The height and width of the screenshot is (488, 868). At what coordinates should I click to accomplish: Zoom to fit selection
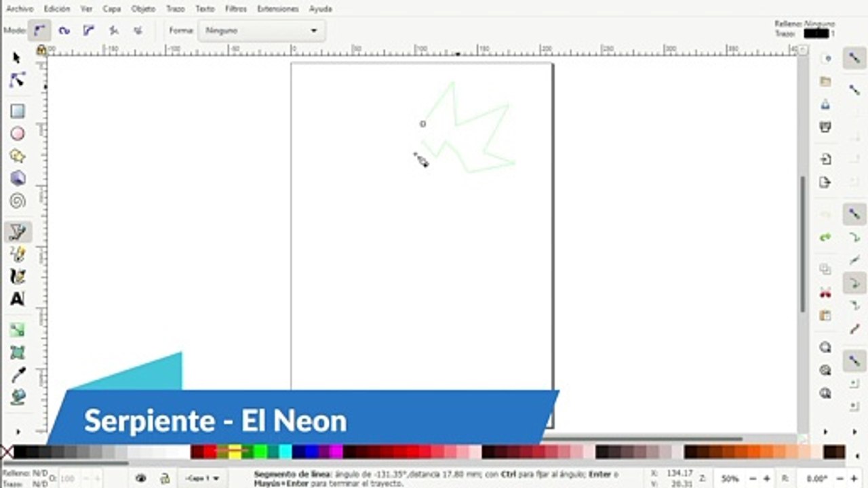click(x=825, y=347)
